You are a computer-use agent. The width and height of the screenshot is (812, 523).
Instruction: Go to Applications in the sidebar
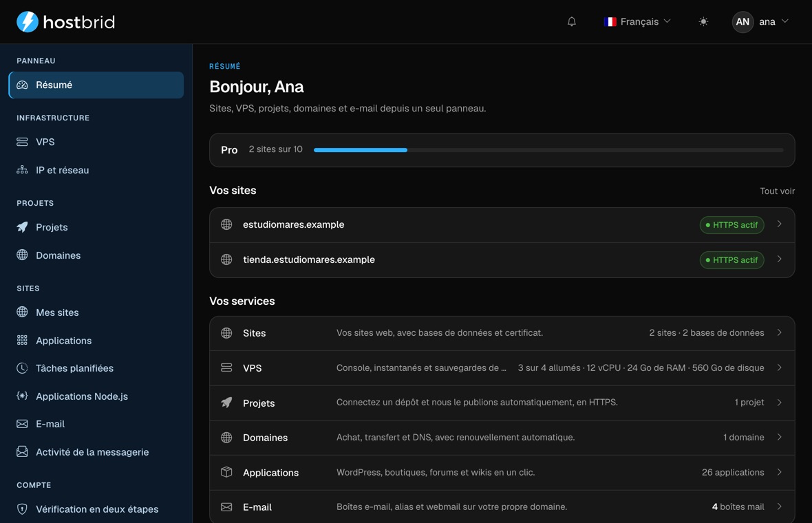click(x=96, y=340)
